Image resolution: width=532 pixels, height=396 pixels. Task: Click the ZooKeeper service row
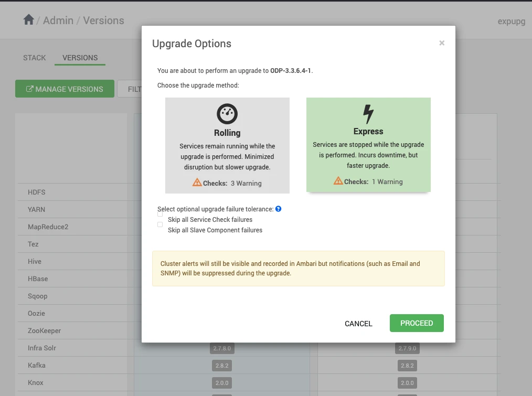point(72,330)
